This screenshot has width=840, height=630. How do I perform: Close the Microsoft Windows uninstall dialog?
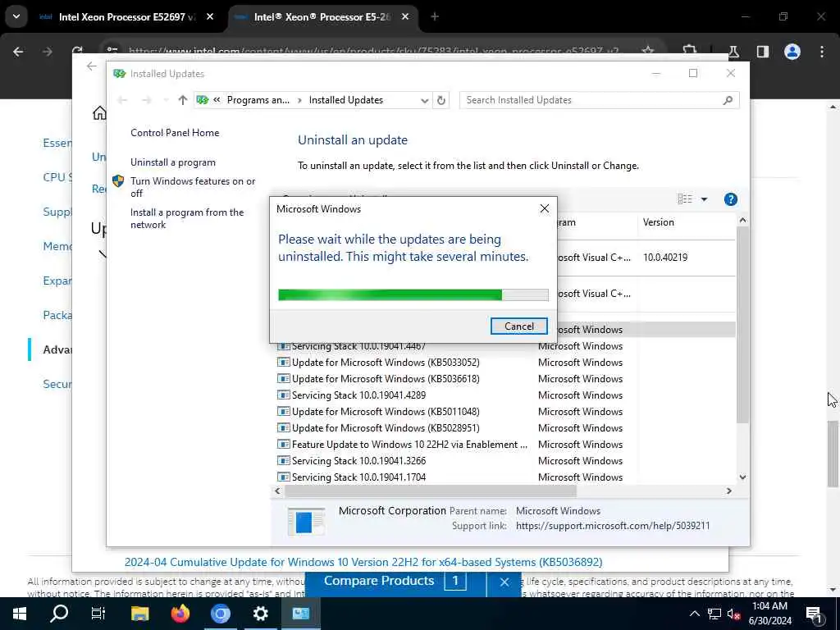pos(545,209)
